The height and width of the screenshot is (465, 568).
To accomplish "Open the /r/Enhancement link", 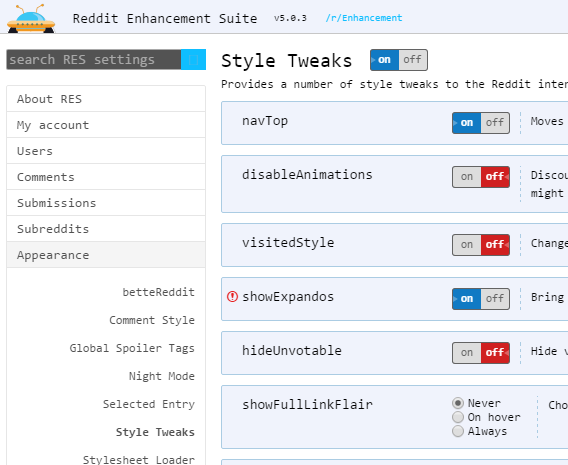I will pyautogui.click(x=364, y=18).
